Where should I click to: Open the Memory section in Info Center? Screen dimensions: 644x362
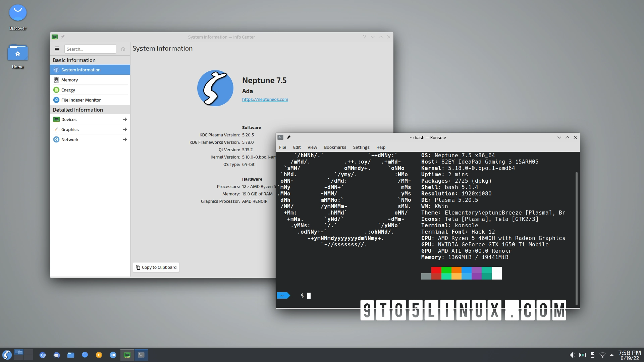click(x=70, y=80)
